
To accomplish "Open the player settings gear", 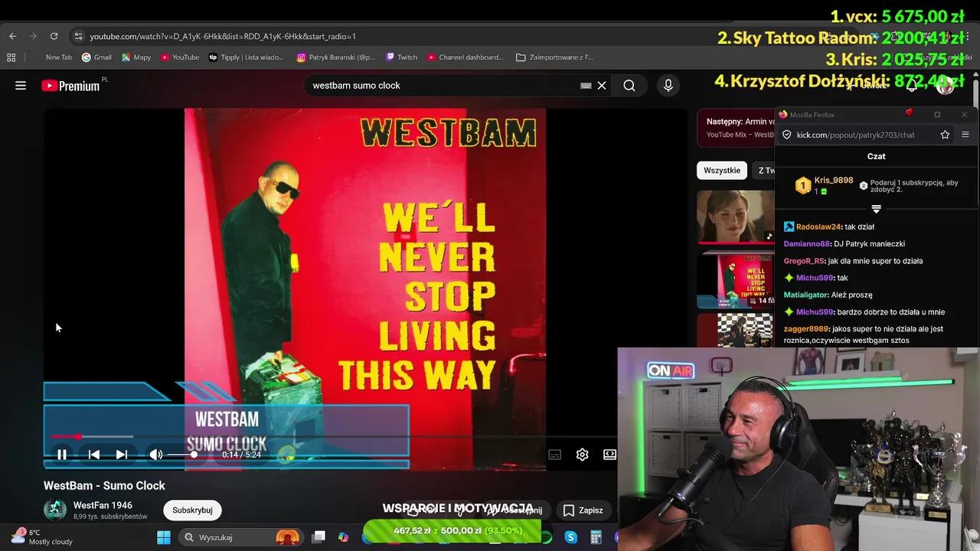I will 582,455.
